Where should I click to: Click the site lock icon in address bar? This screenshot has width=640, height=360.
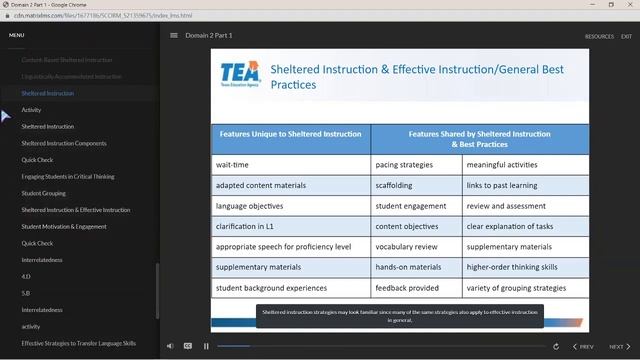click(7, 16)
